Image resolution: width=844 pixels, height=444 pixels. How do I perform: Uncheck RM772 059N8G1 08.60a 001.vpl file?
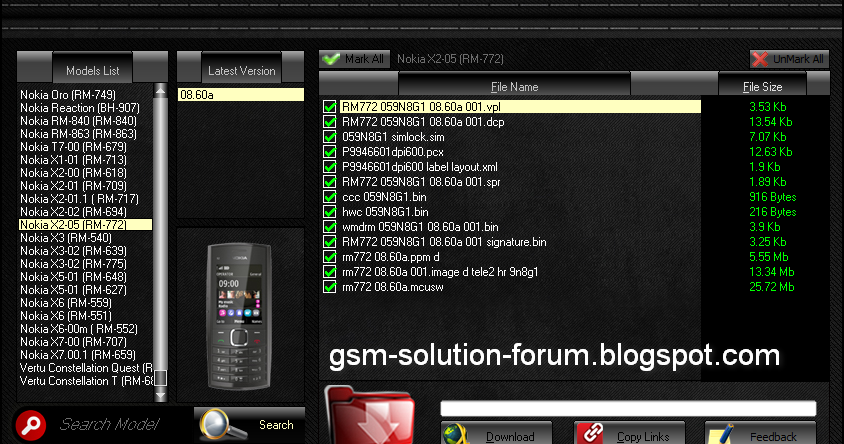329,107
